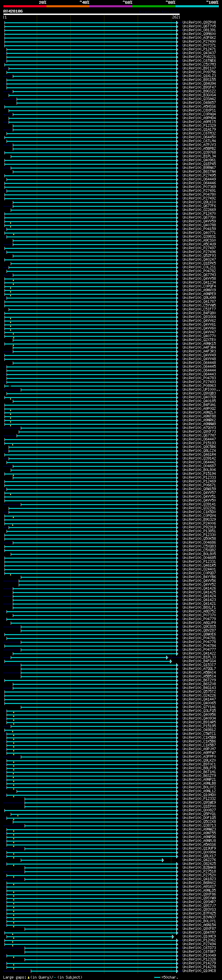This screenshot has width=222, height=980.
Task: Click the orange ~40% identity legend segment
Action: click(68, 6)
